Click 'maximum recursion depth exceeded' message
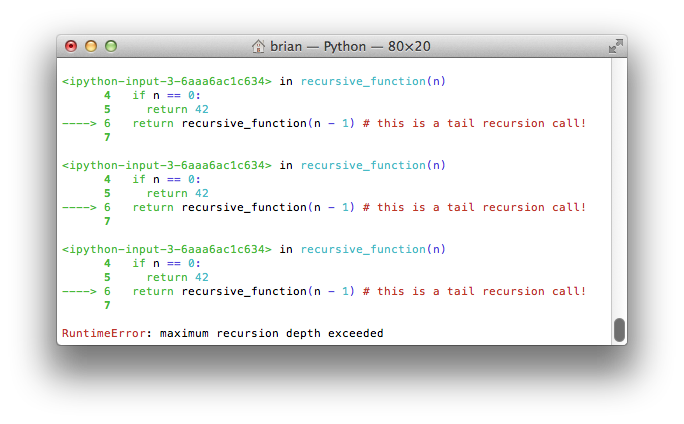The height and width of the screenshot is (424, 684). point(271,333)
